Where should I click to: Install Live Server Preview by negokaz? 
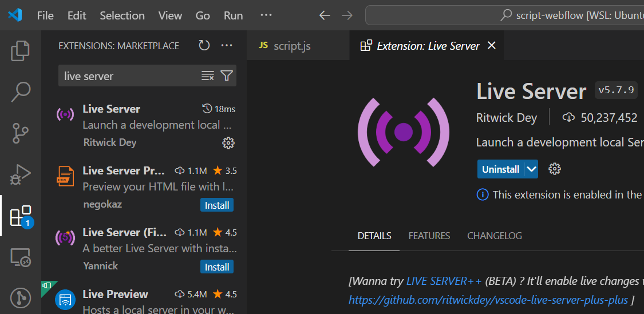pyautogui.click(x=217, y=205)
